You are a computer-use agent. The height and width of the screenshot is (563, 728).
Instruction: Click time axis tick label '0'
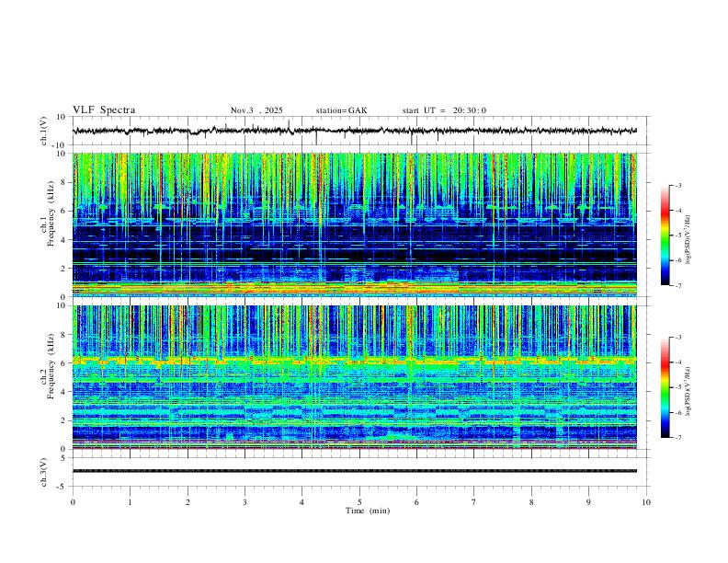coord(73,502)
